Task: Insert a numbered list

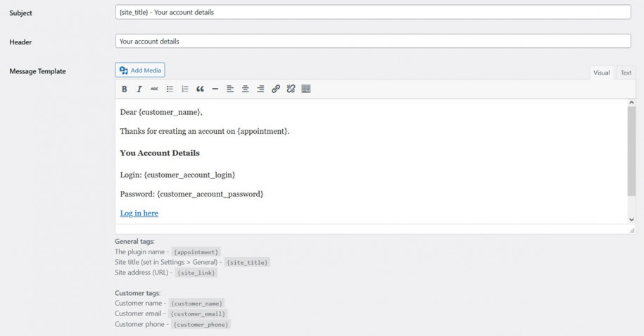Action: tap(185, 89)
